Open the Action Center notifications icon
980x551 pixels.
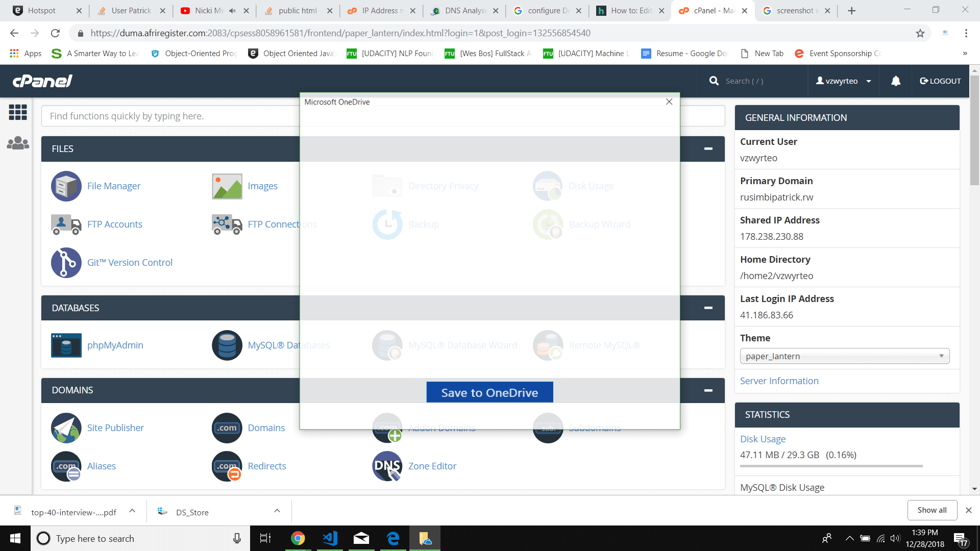pos(961,539)
